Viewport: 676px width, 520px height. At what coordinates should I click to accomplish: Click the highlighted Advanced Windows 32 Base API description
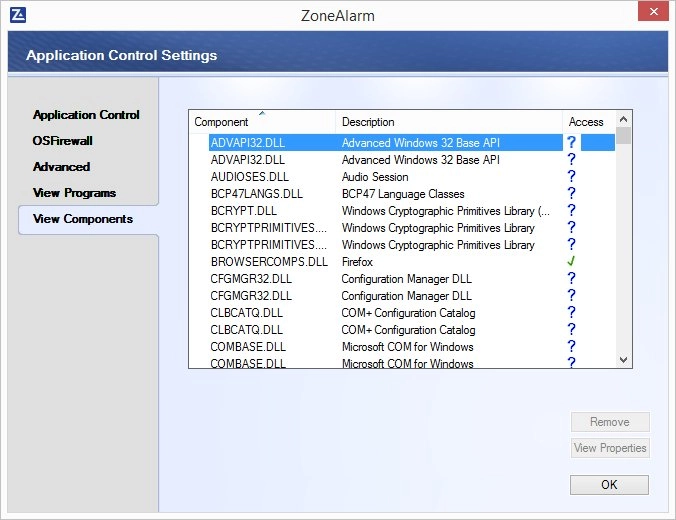tap(421, 143)
